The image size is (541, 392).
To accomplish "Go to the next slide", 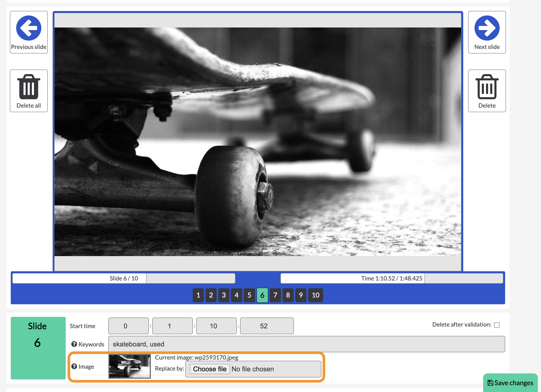I will 487,32.
